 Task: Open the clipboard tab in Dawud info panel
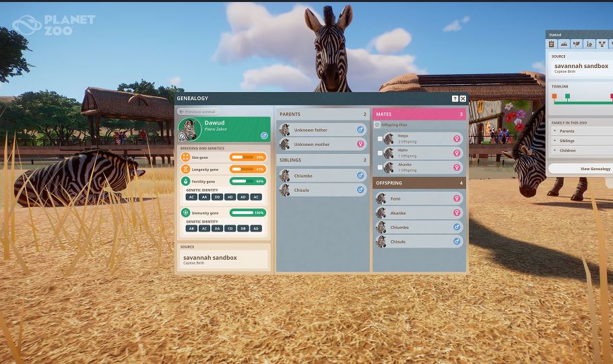click(551, 44)
